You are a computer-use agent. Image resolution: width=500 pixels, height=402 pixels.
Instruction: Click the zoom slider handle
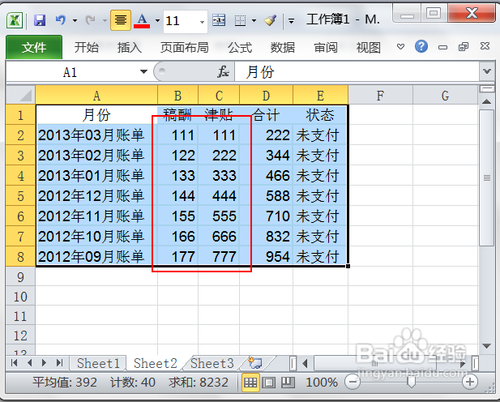pos(411,382)
